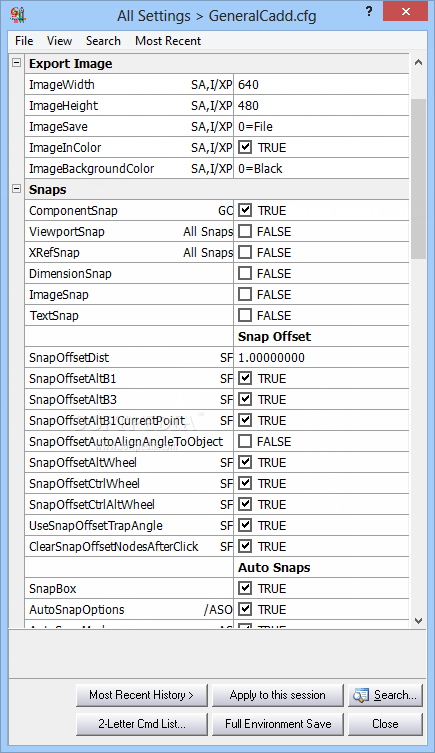
Task: Open the 2-Letter Cmd List
Action: click(x=142, y=724)
